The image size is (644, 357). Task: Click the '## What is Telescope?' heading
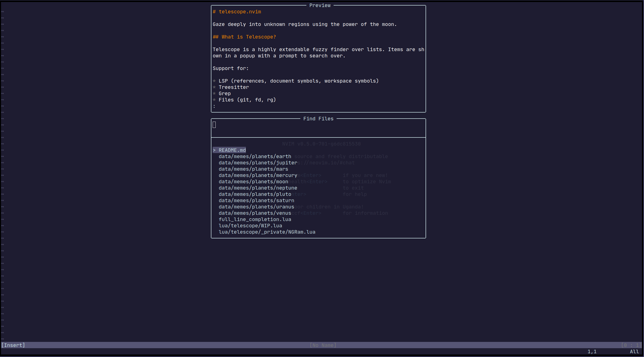244,37
